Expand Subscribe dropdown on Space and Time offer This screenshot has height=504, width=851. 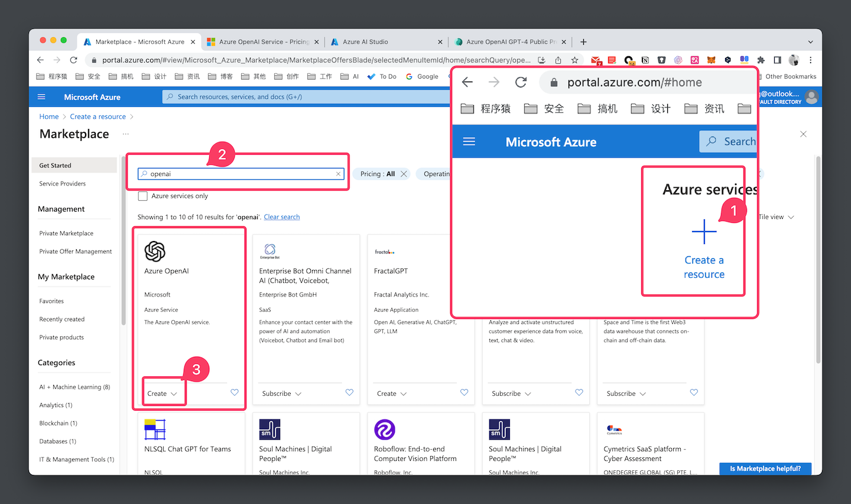626,394
